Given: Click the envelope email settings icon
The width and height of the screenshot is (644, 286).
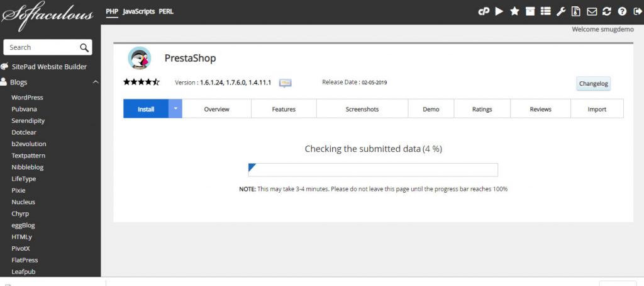Looking at the screenshot, I should point(592,11).
